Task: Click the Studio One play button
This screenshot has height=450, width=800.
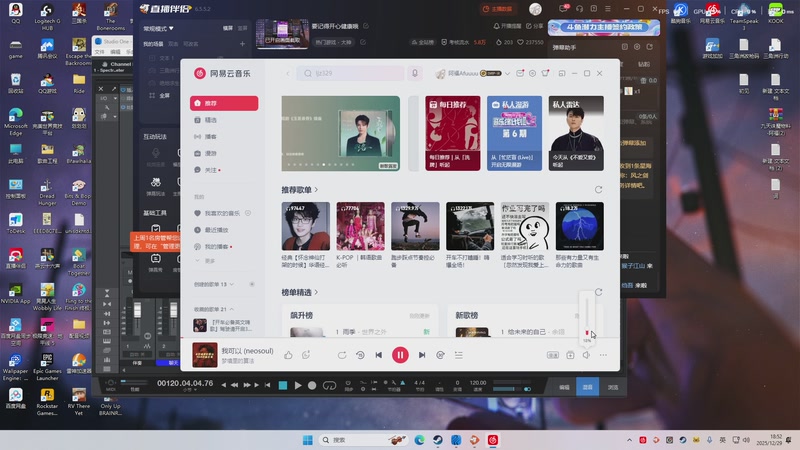Action: click(x=298, y=386)
